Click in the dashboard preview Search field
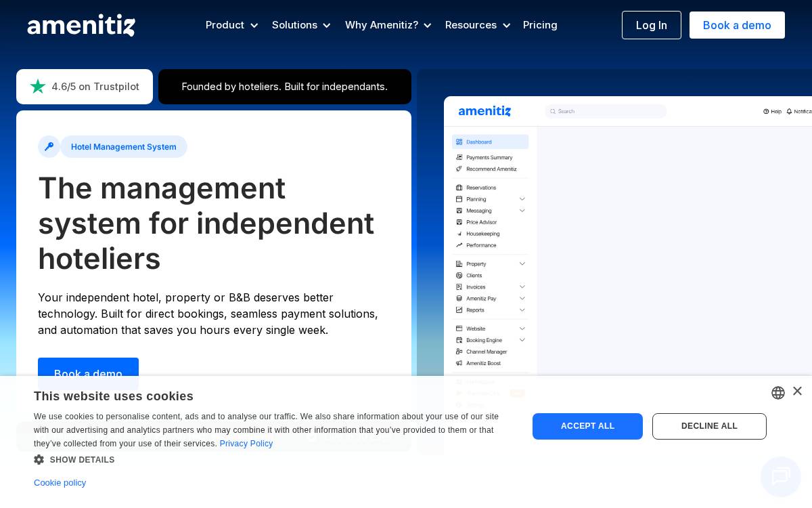The image size is (812, 508). pyautogui.click(x=606, y=111)
